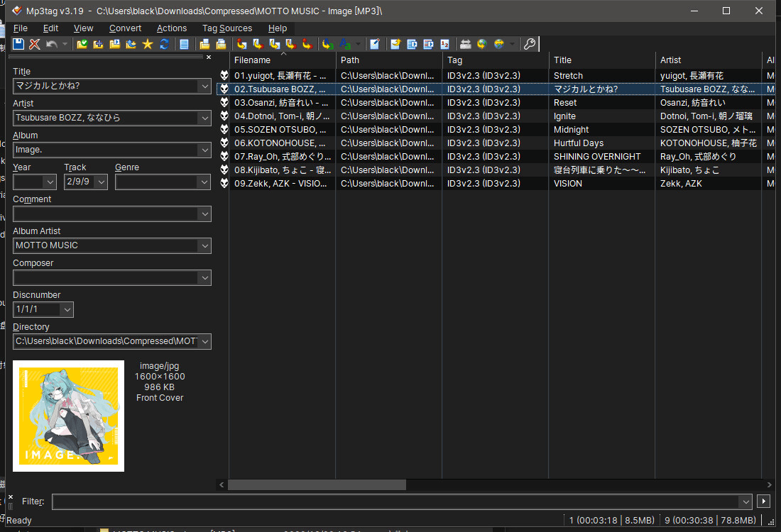Open Options with the wrench icon
This screenshot has height=532, width=781.
pos(529,44)
